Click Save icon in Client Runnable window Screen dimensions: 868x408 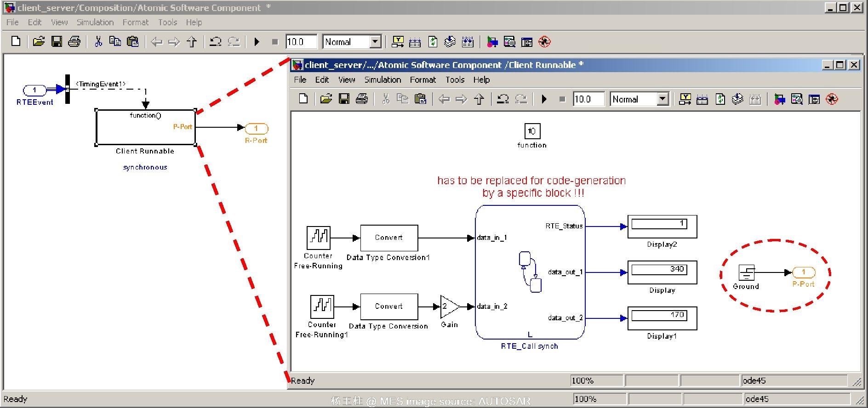coord(344,99)
